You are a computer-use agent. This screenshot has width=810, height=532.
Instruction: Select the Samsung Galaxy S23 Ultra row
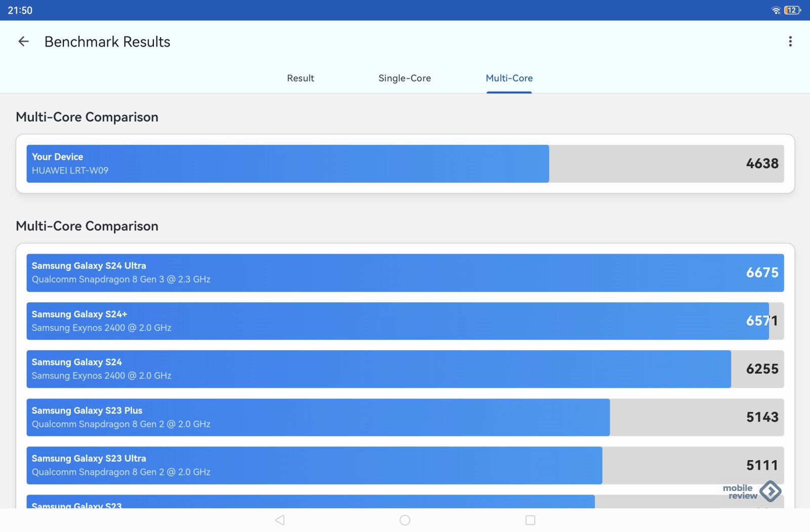pyautogui.click(x=405, y=465)
